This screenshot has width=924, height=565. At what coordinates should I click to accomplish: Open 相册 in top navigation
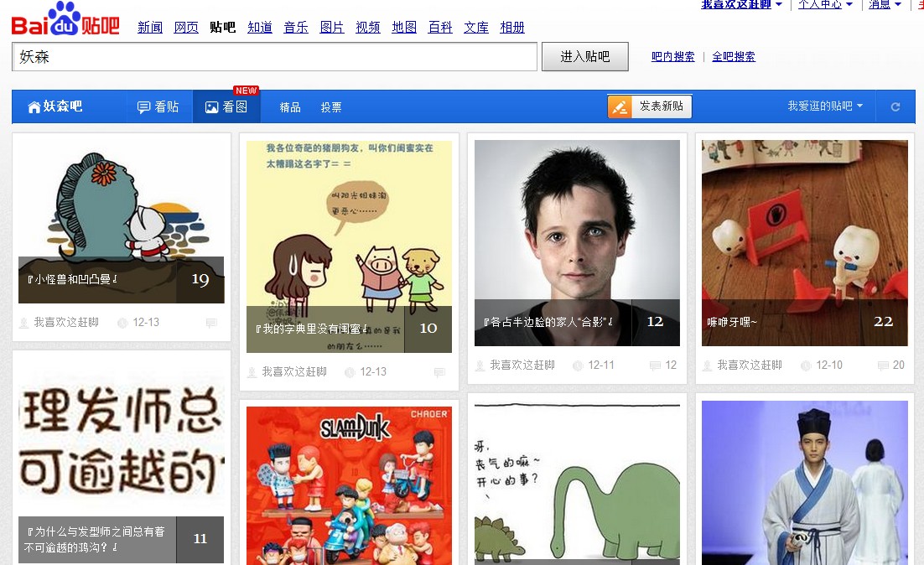coord(512,27)
